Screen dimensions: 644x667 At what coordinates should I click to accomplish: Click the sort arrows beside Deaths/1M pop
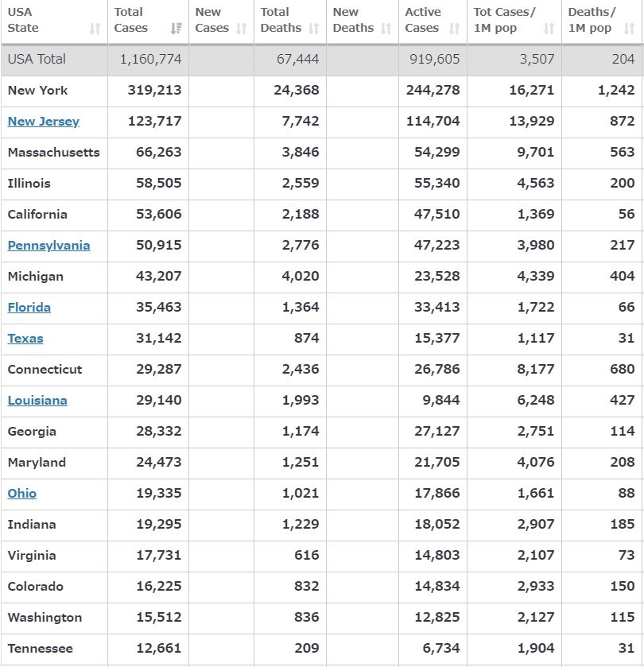(x=629, y=29)
